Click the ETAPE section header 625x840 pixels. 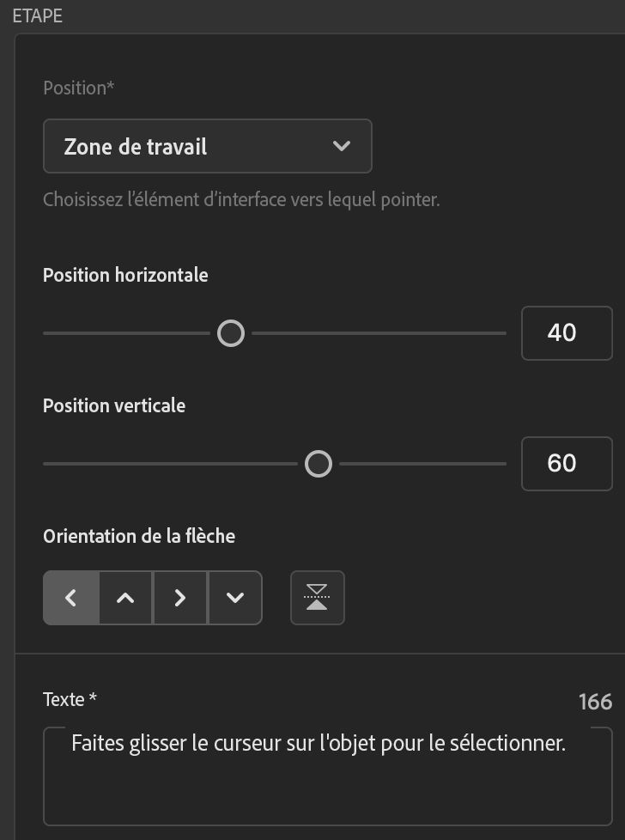(38, 15)
